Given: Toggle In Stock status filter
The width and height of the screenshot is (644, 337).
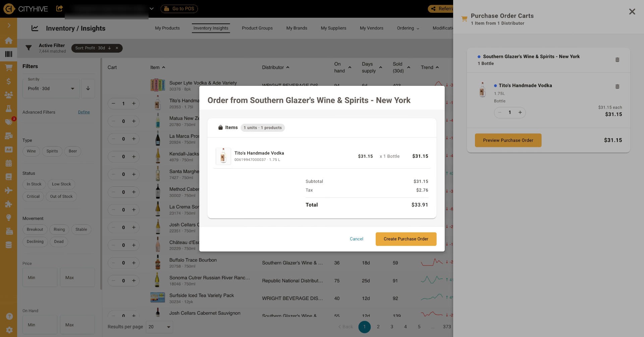Looking at the screenshot, I should coord(34,184).
